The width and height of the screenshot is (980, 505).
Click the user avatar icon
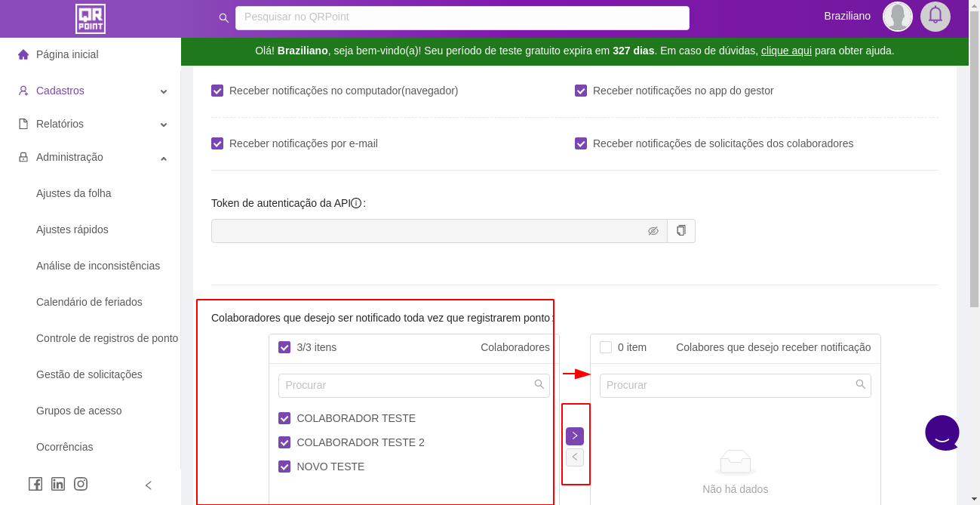pos(898,17)
